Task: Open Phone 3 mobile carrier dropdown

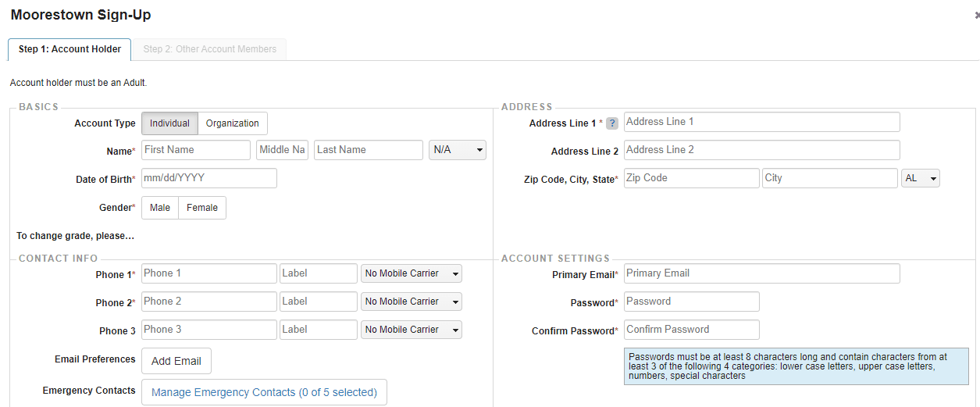Action: tap(412, 330)
